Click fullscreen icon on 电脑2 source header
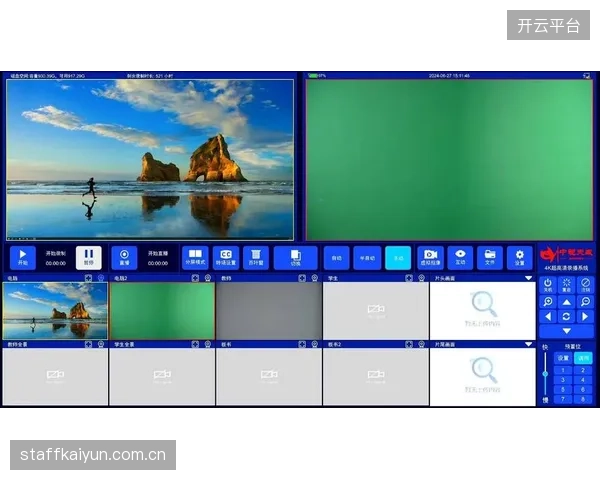This screenshot has height=480, width=600. (195, 278)
